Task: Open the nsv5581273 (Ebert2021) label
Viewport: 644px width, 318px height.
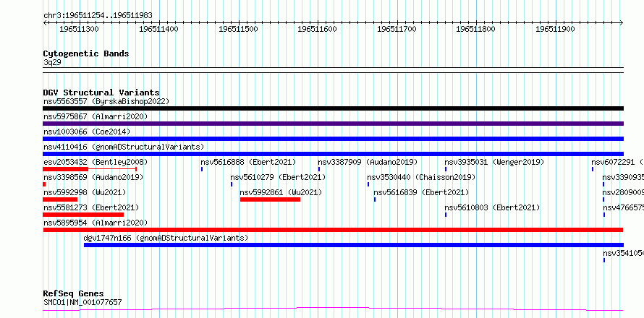Action: coord(91,207)
